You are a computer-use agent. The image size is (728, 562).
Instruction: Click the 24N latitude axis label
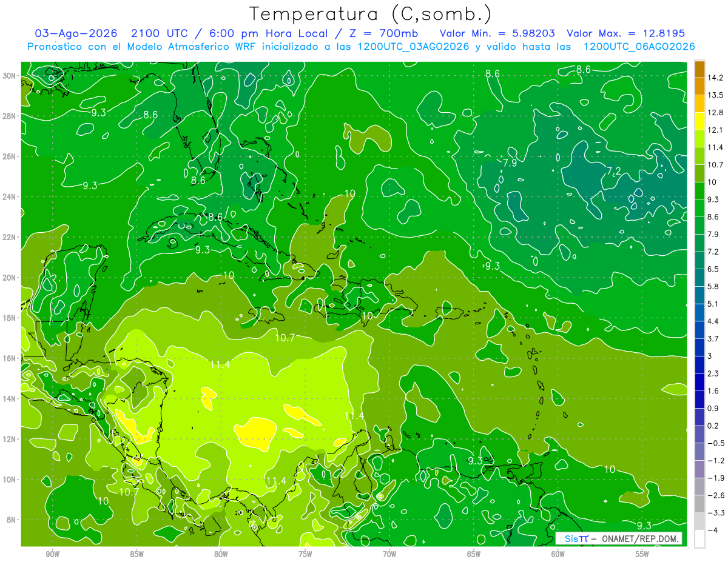pos(10,197)
